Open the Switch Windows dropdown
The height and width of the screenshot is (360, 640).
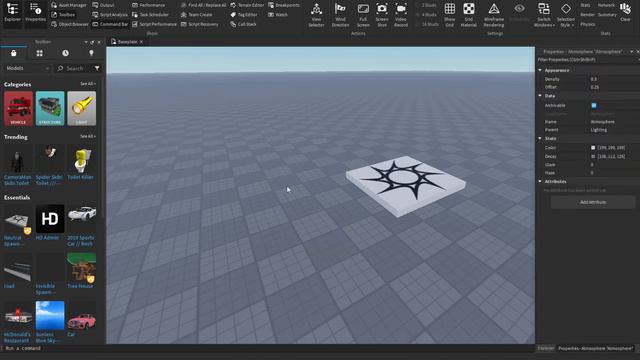point(544,15)
